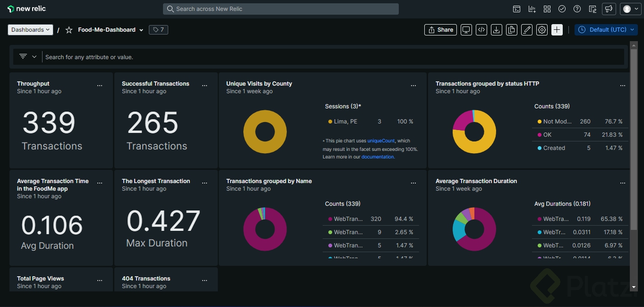Click the Avg Durations (0.181) heading
644x307 pixels.
coord(562,204)
